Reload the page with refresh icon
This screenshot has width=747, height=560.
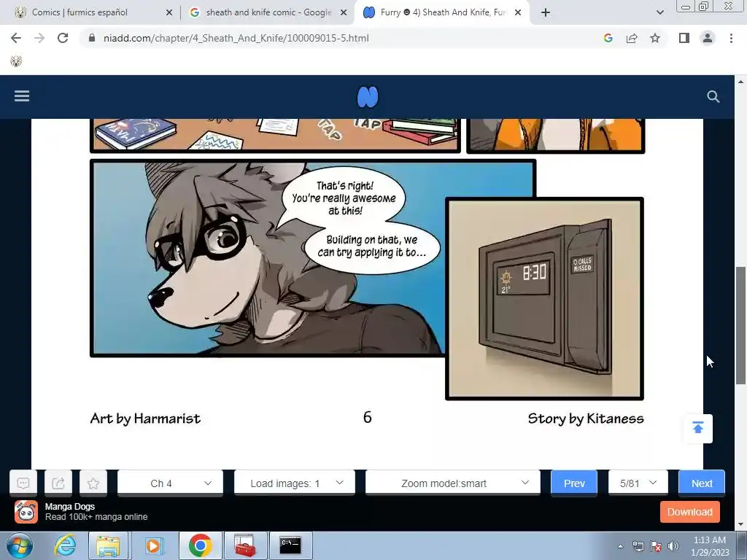coord(63,38)
